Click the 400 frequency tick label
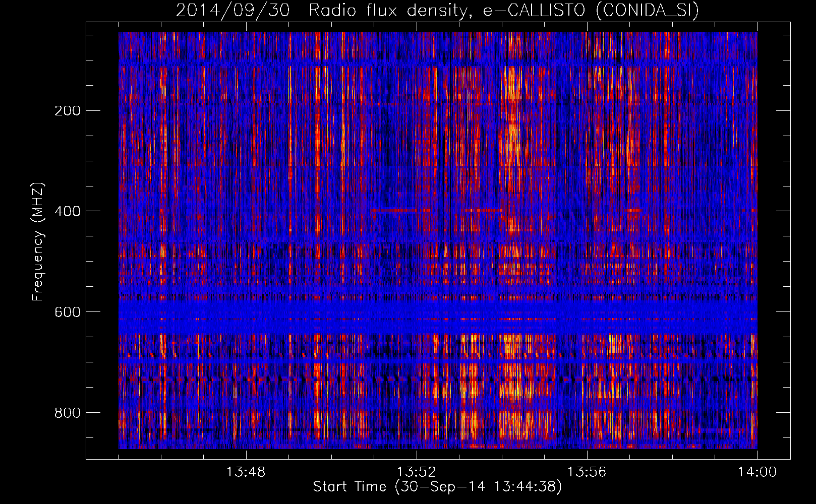Image resolution: width=816 pixels, height=504 pixels. pyautogui.click(x=68, y=211)
